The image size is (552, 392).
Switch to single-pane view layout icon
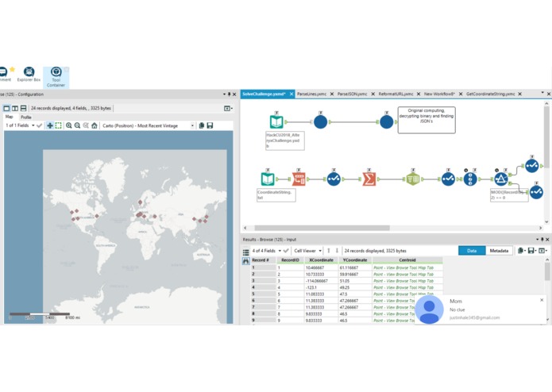(x=6, y=108)
